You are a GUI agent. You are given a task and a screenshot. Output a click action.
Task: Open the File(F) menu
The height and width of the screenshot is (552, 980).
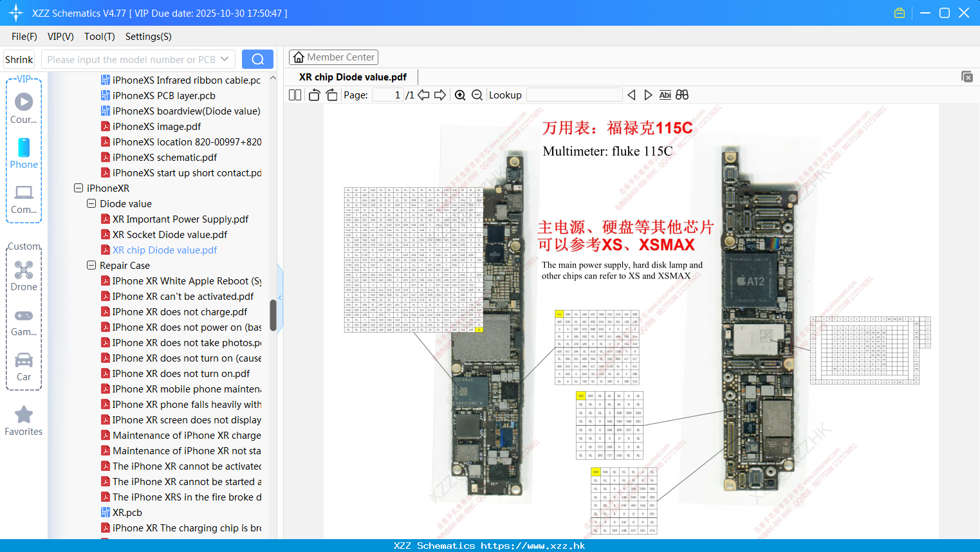24,37
